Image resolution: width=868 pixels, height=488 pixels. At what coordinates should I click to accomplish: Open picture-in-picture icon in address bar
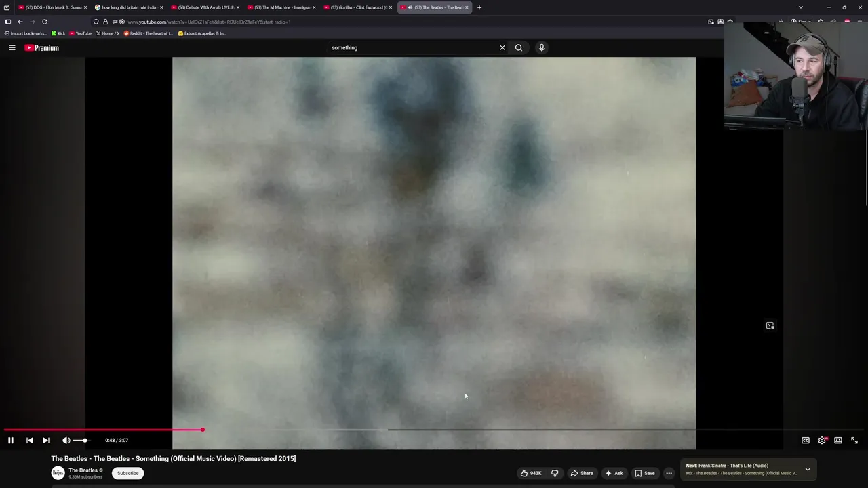coord(711,22)
